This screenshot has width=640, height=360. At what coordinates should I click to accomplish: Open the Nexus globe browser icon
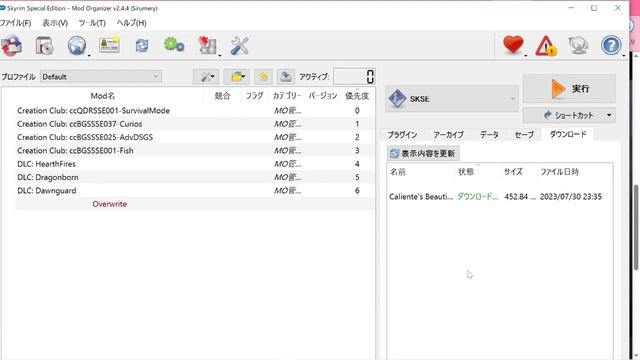(77, 45)
